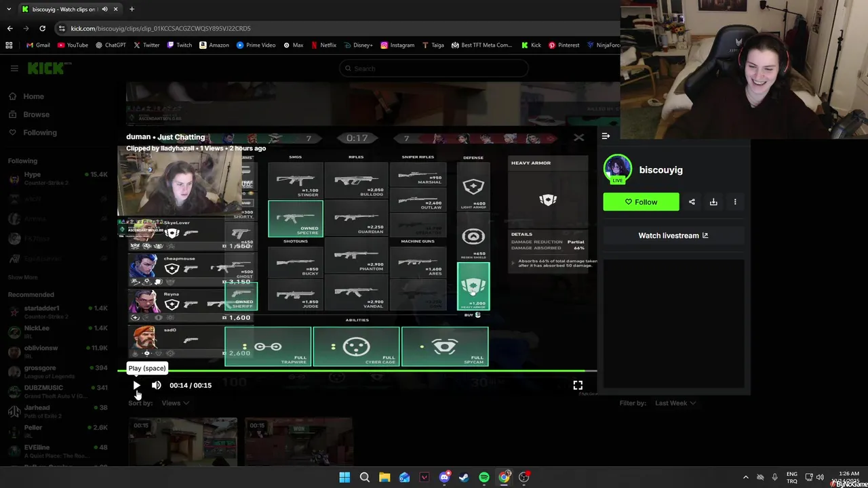Open Best TFT Meta Comps bookmark

(481, 45)
